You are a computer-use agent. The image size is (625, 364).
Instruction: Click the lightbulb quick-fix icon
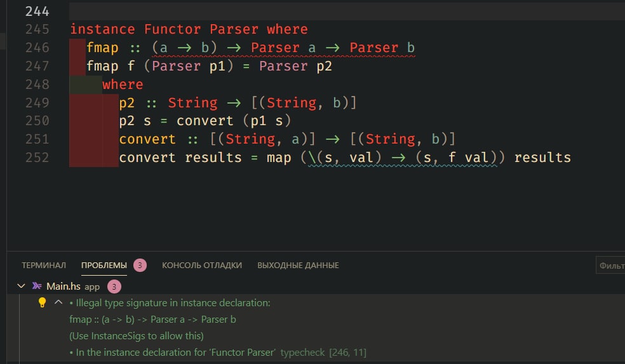42,302
